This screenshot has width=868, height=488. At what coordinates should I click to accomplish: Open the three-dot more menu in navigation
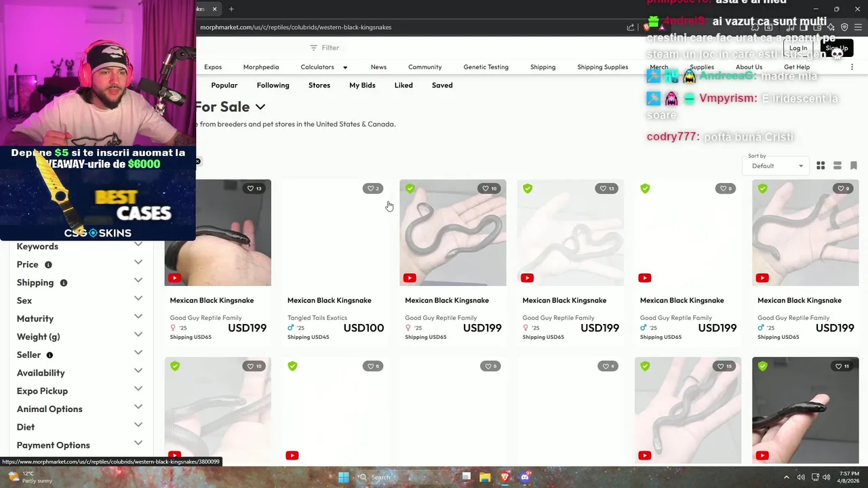(852, 67)
